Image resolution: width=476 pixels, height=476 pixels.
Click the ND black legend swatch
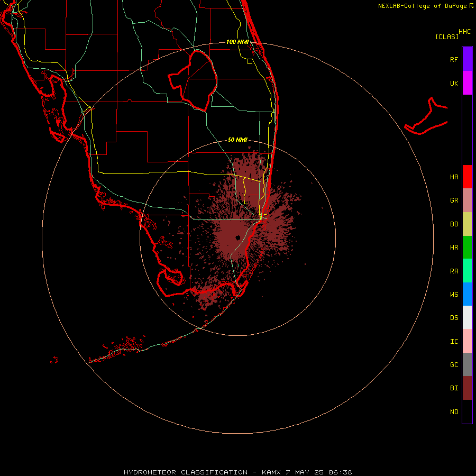point(467,411)
